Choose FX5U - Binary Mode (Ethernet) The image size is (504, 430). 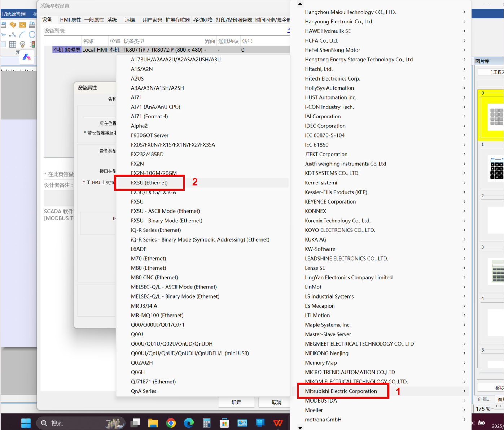[203, 221]
